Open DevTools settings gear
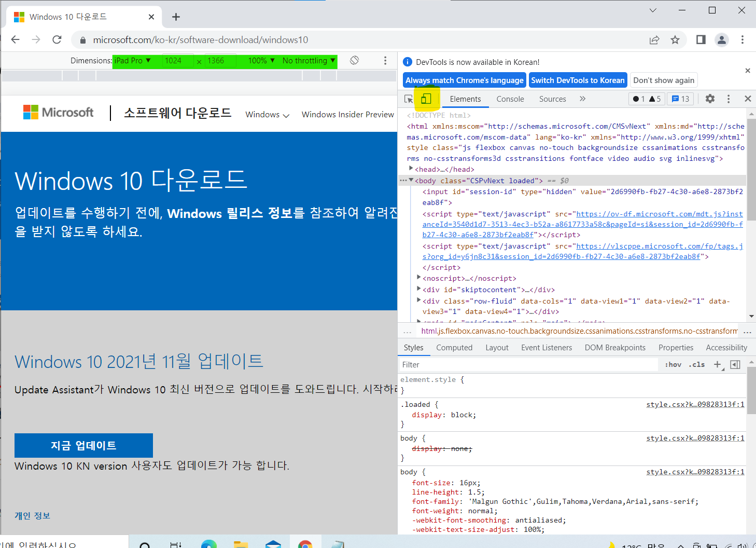The height and width of the screenshot is (548, 756). click(710, 99)
